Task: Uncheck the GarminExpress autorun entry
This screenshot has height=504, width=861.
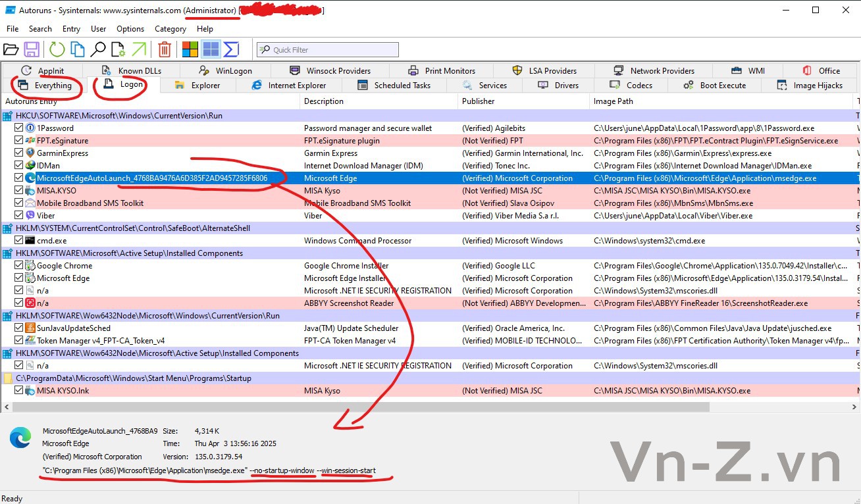Action: pos(18,153)
